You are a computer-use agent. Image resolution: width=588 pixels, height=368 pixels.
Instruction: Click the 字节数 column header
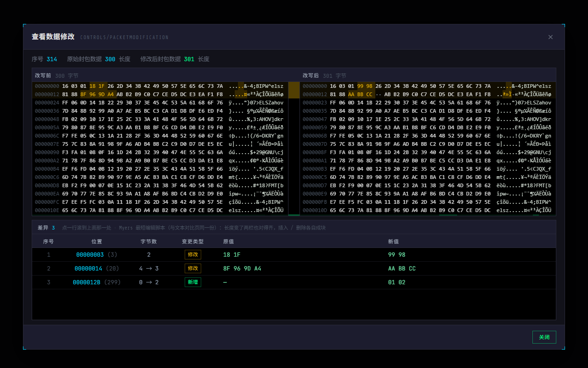click(x=149, y=241)
